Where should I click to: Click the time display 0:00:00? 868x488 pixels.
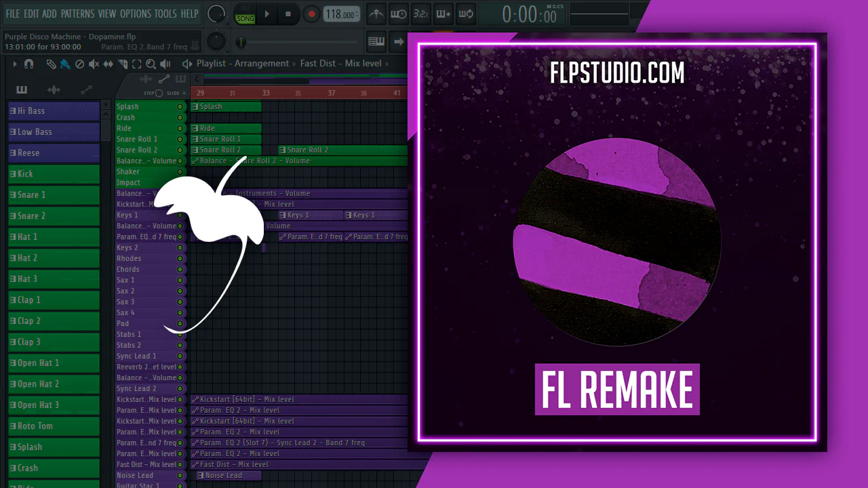[x=529, y=14]
